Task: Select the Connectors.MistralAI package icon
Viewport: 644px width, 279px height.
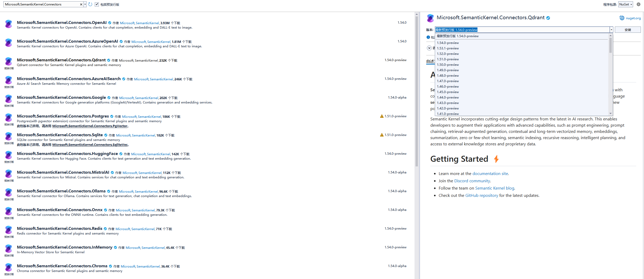Action: click(x=9, y=174)
